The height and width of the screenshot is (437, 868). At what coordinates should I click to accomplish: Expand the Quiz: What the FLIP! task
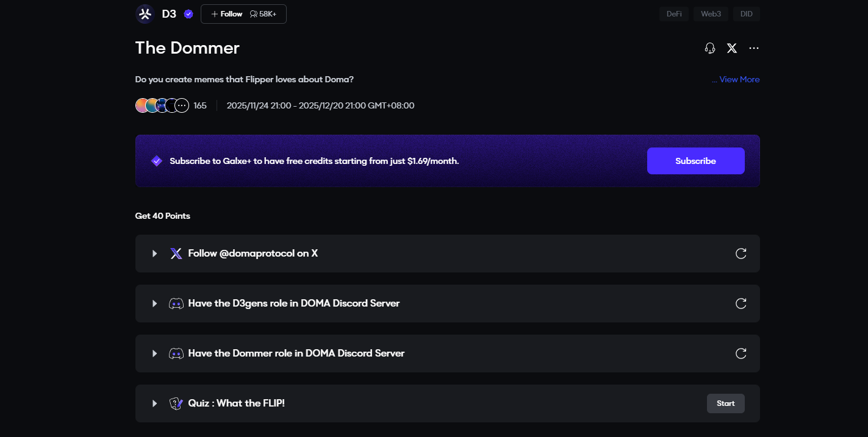pyautogui.click(x=155, y=403)
